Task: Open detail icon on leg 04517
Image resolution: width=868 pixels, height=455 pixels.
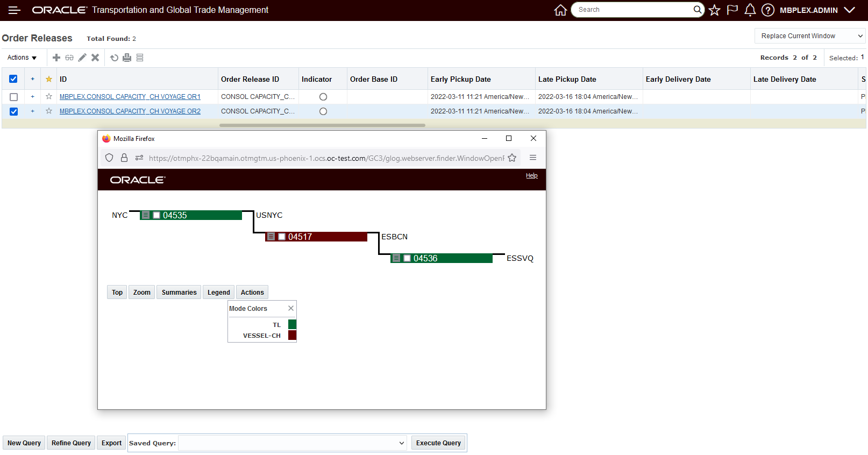Action: [x=271, y=237]
